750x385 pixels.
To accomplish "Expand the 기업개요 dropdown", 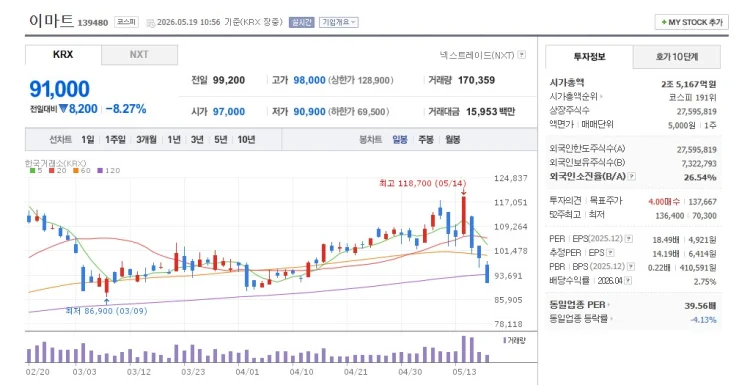I will (339, 22).
